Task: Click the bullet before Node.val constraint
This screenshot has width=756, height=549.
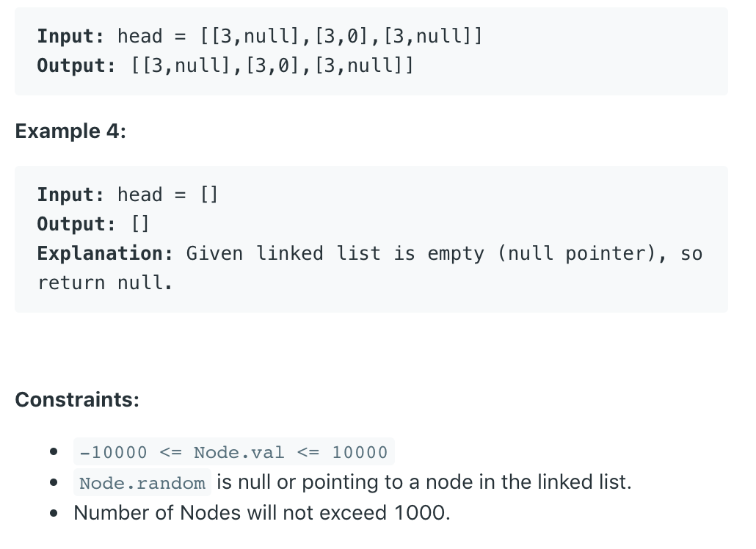Action: click(x=54, y=453)
